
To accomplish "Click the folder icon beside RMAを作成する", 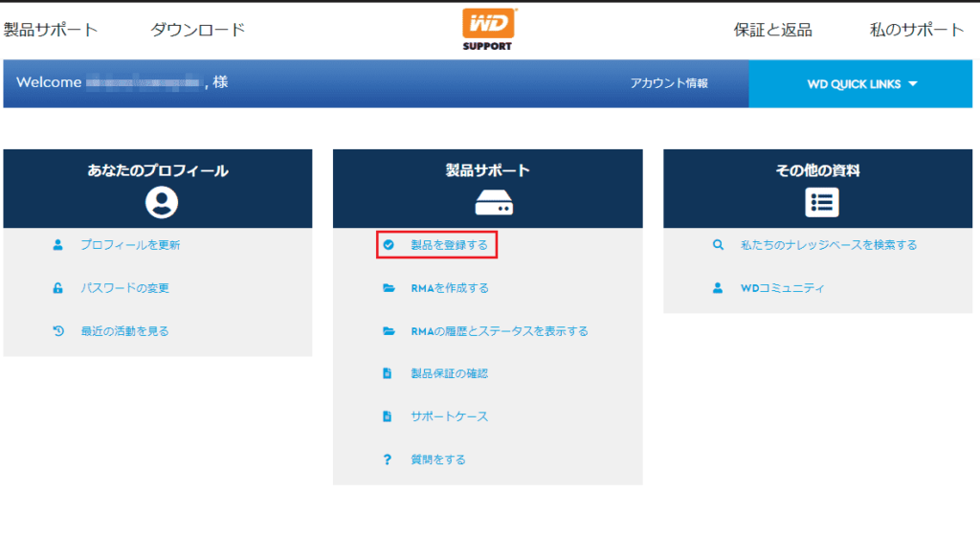I will click(389, 287).
